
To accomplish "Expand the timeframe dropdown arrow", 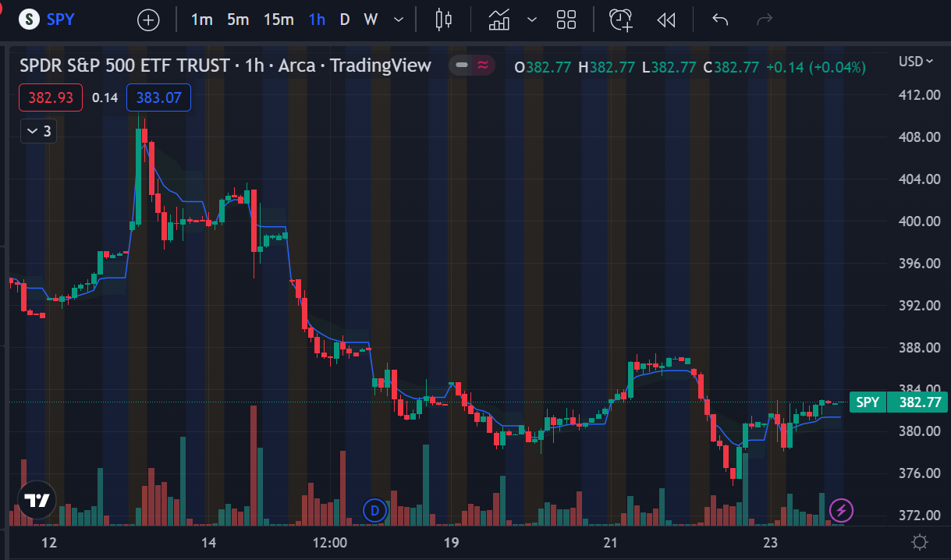I will 399,19.
